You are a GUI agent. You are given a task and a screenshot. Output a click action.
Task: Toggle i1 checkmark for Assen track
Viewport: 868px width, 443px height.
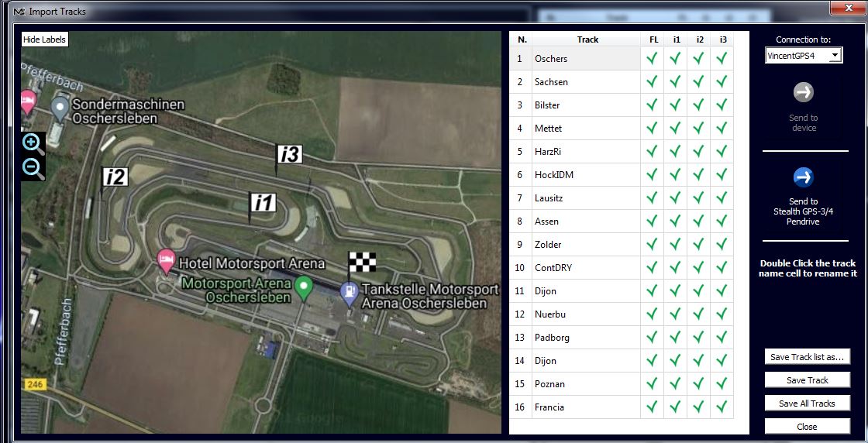tap(675, 221)
